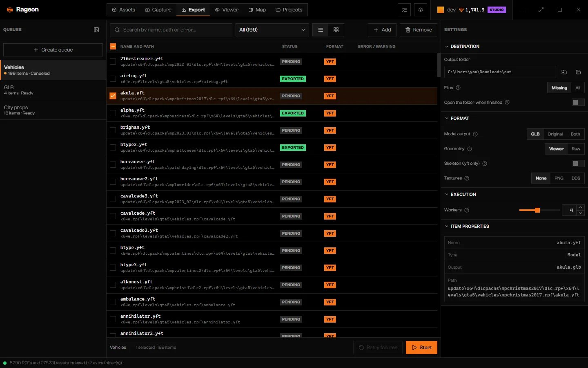Select the City props queue
588x368 pixels.
point(53,110)
